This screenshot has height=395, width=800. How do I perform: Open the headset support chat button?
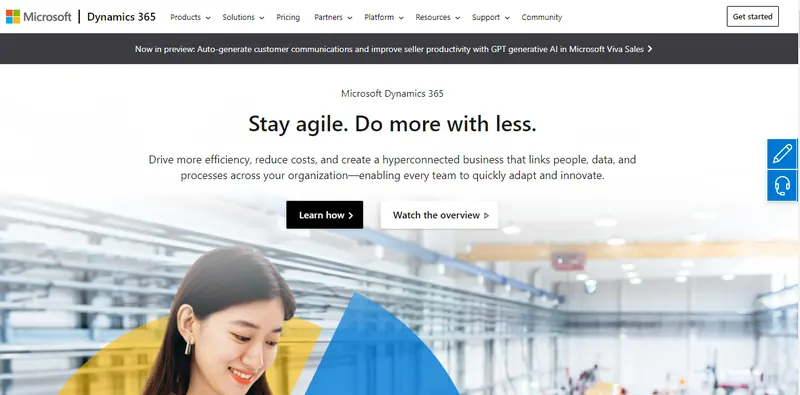pos(782,186)
